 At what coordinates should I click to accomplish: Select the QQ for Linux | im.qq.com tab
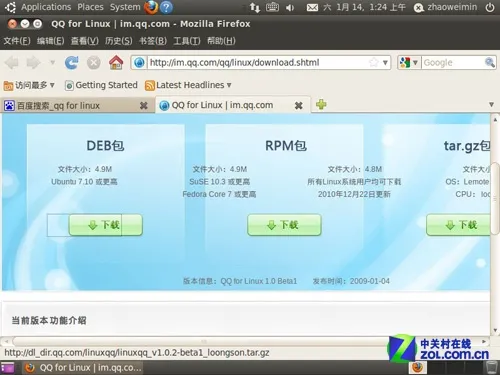[x=233, y=105]
